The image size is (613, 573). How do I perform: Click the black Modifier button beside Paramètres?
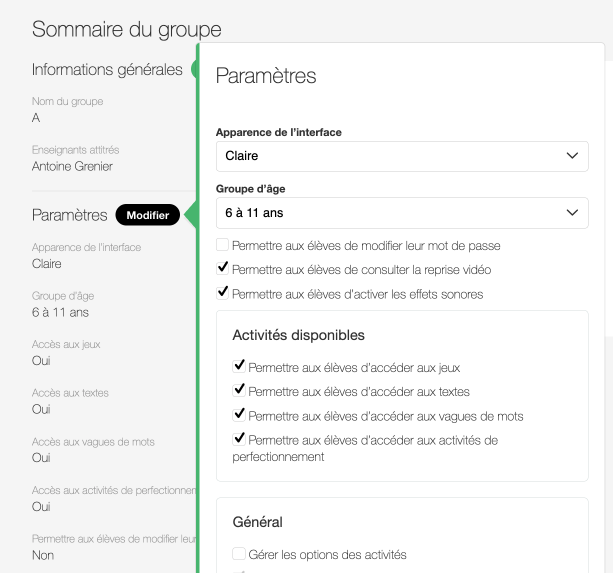coord(147,215)
